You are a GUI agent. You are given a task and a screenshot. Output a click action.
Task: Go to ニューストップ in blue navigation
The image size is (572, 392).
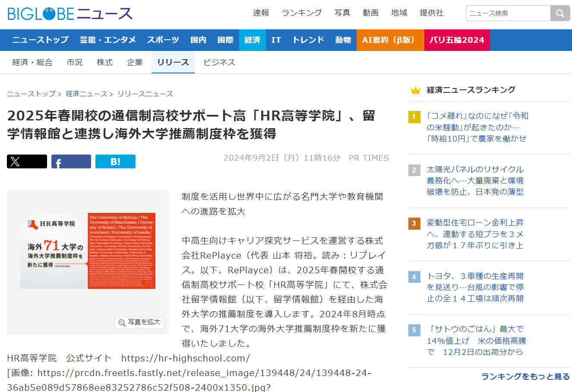point(41,40)
